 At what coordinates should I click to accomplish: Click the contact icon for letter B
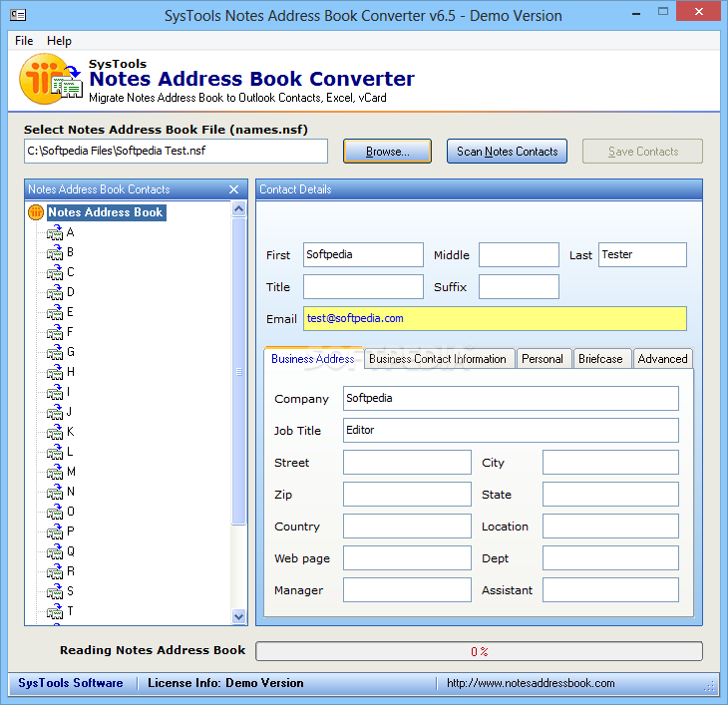coord(55,252)
